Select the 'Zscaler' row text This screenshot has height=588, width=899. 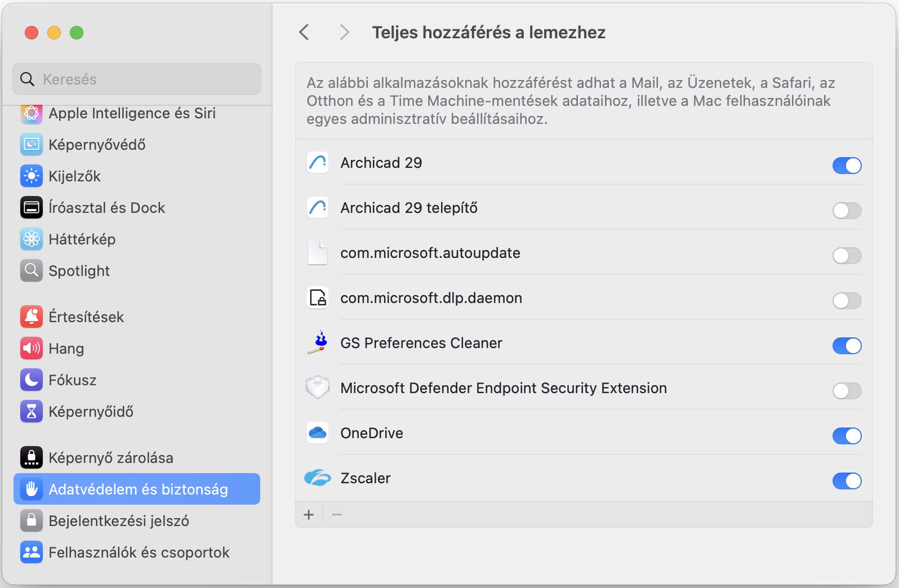tap(366, 478)
